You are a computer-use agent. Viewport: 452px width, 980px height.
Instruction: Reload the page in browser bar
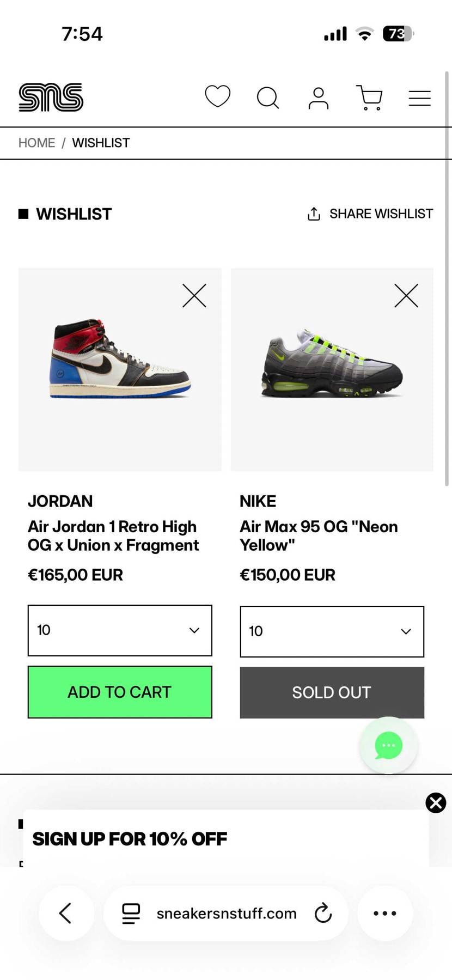(323, 913)
